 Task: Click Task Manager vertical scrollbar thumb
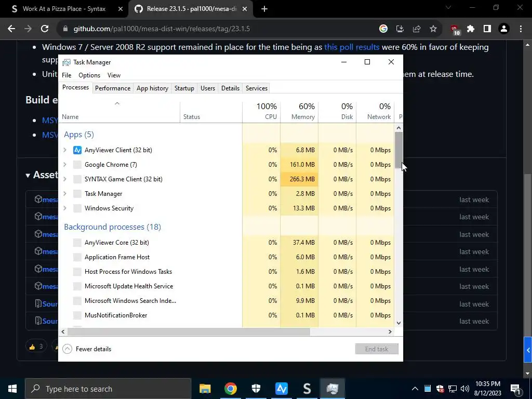pos(398,150)
